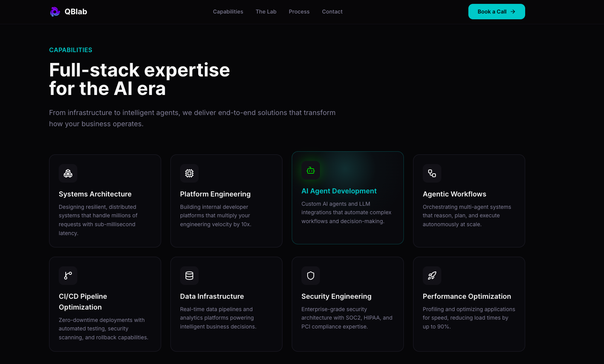
Task: Click the Security Engineering shield icon
Action: 310,275
